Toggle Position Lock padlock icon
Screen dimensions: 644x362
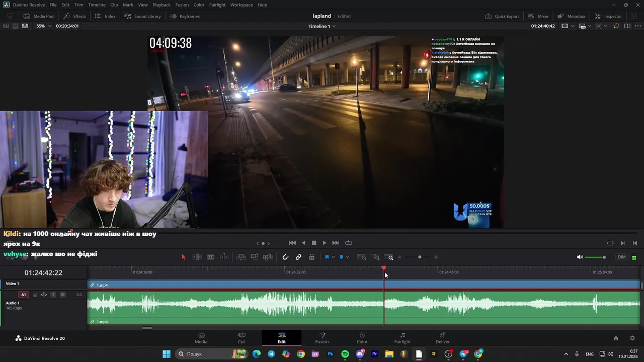coord(312,257)
